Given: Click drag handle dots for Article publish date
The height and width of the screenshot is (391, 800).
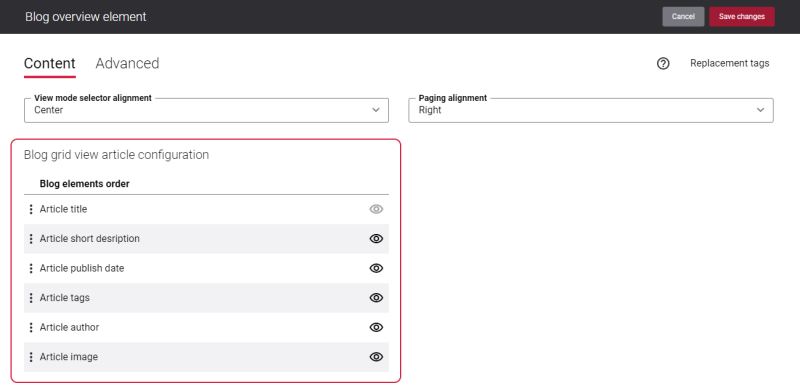Looking at the screenshot, I should pyautogui.click(x=31, y=268).
